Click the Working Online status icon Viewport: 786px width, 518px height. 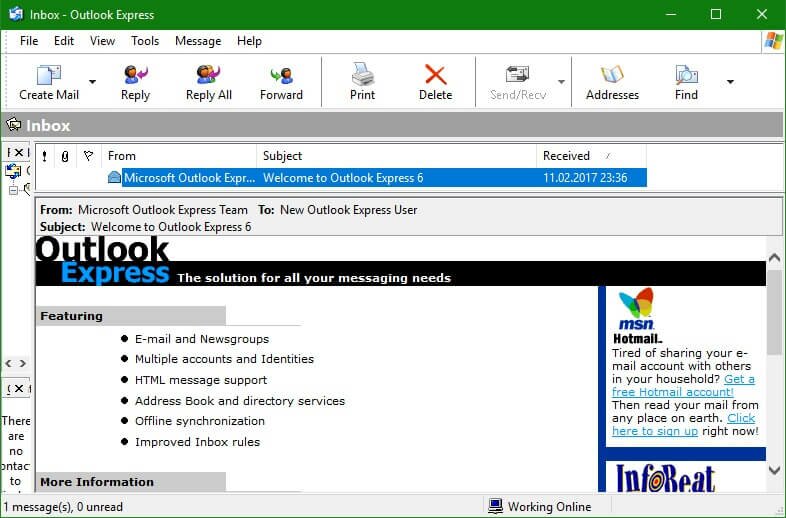point(495,506)
